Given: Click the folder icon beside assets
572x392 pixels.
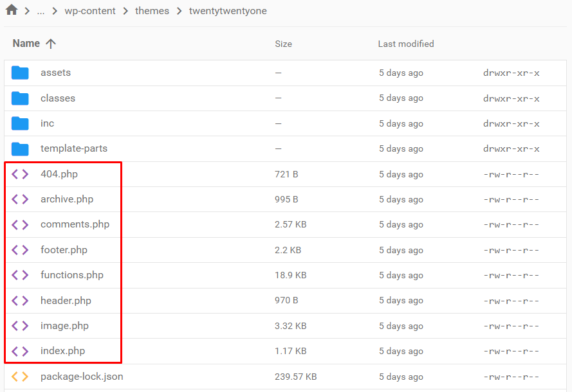Looking at the screenshot, I should point(20,72).
